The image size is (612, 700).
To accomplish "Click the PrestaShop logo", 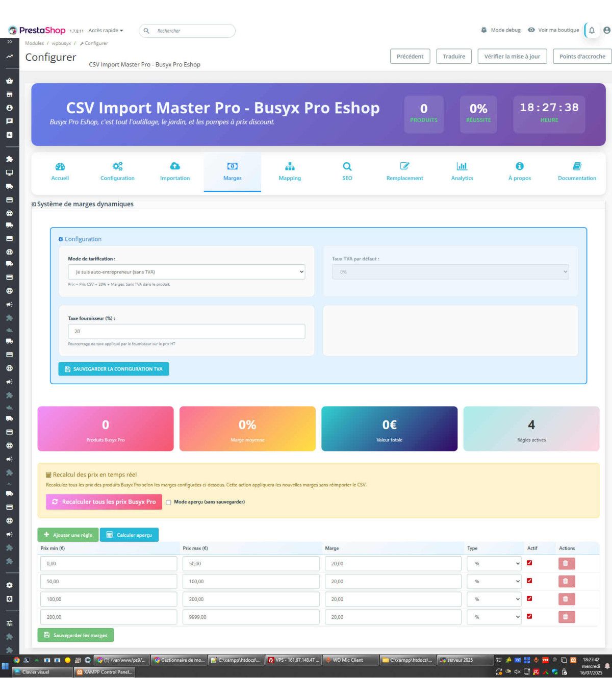I will [37, 31].
